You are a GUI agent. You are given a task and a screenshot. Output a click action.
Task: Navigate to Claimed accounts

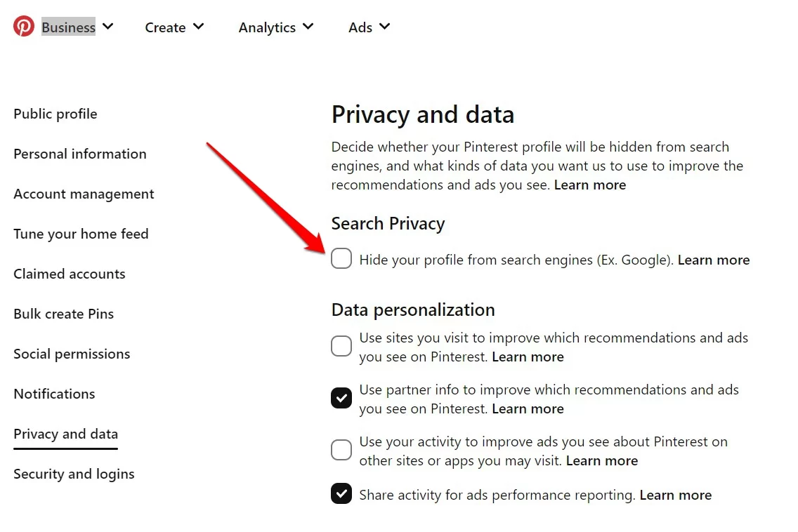(70, 274)
